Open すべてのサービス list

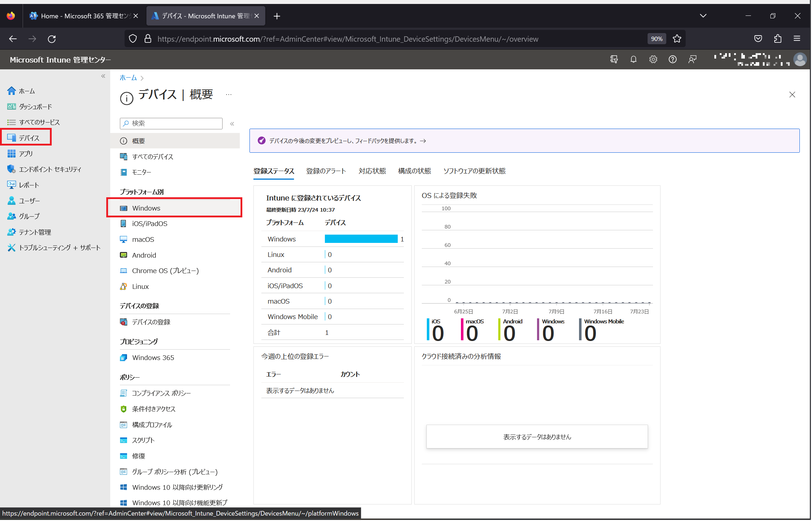(x=33, y=123)
